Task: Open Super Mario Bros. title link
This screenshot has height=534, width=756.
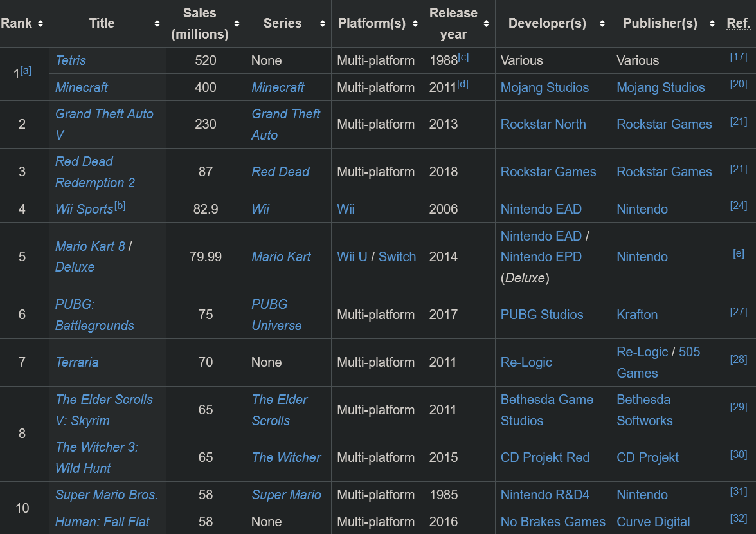Action: click(107, 495)
